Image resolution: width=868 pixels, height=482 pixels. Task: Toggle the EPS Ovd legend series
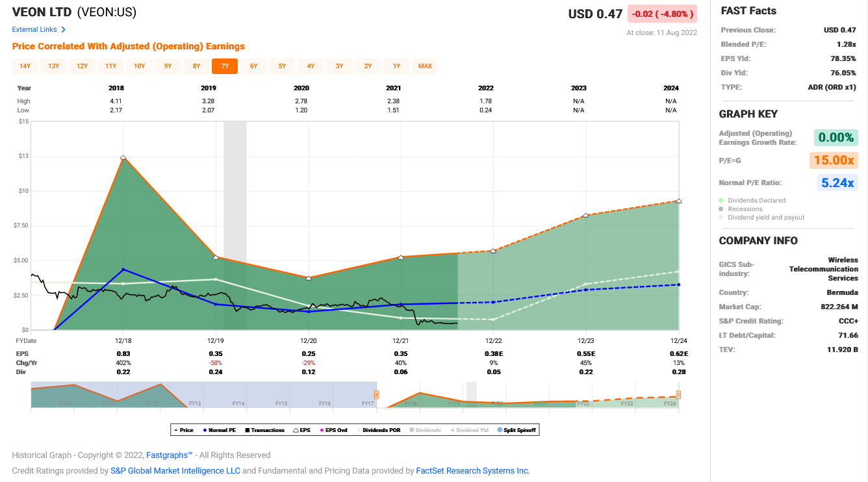(x=333, y=430)
